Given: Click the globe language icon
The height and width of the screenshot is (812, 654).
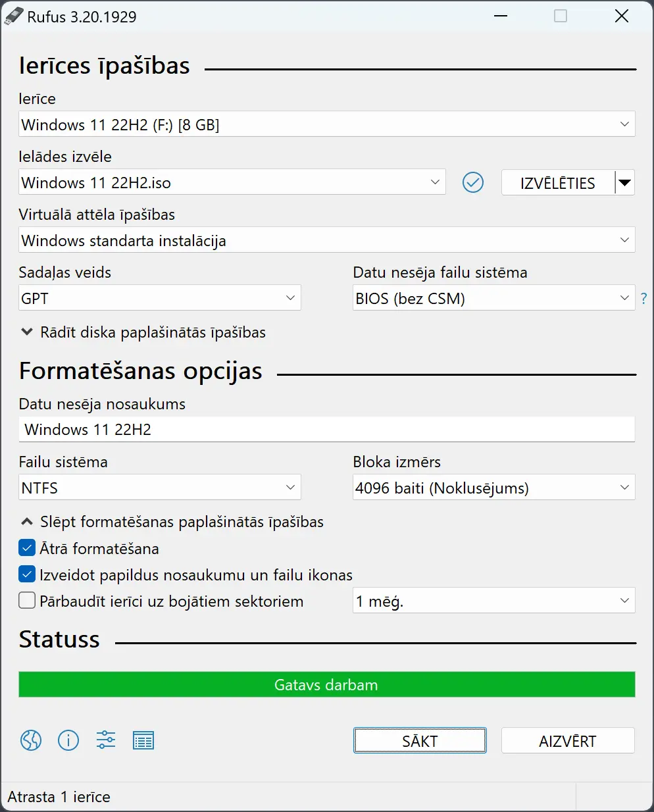Looking at the screenshot, I should [x=31, y=740].
